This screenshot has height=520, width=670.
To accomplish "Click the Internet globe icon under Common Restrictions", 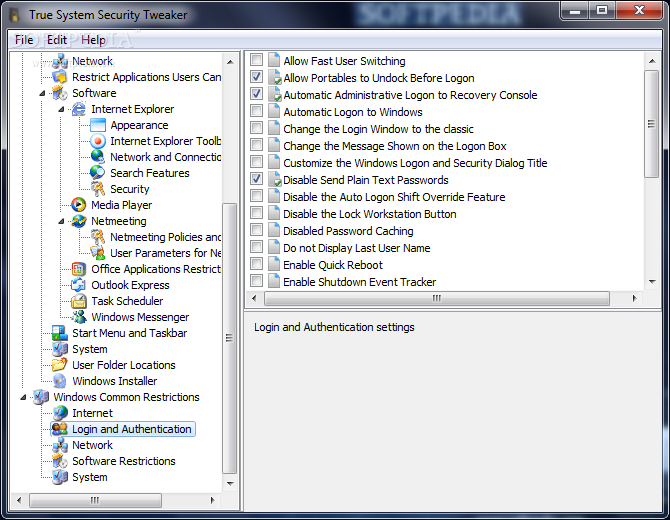I will (59, 413).
